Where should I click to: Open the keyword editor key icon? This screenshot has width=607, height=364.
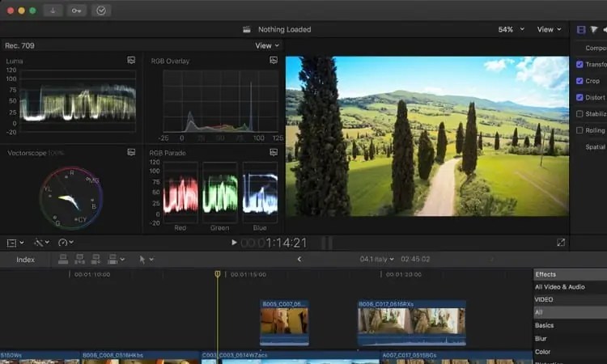point(76,11)
